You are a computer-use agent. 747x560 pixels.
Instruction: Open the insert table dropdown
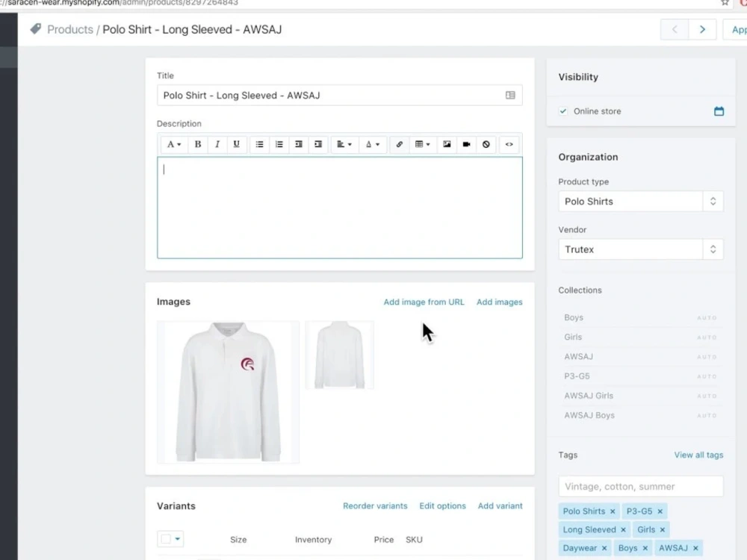[x=423, y=144]
